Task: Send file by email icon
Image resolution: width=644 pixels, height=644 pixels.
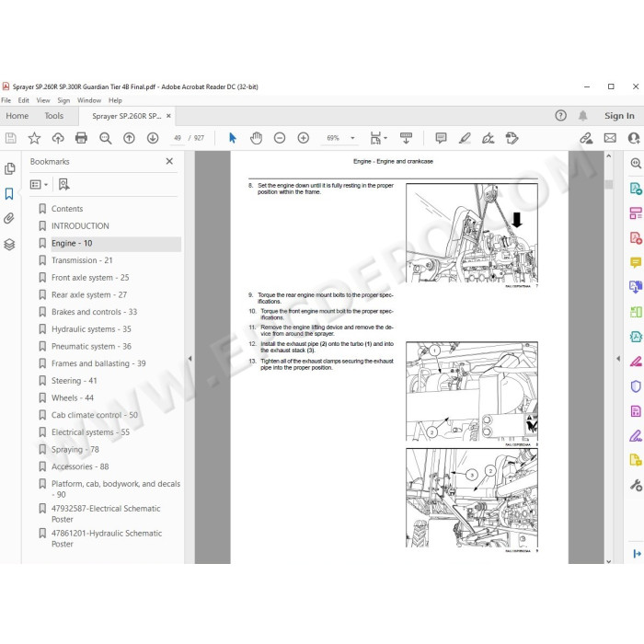Action: [610, 138]
